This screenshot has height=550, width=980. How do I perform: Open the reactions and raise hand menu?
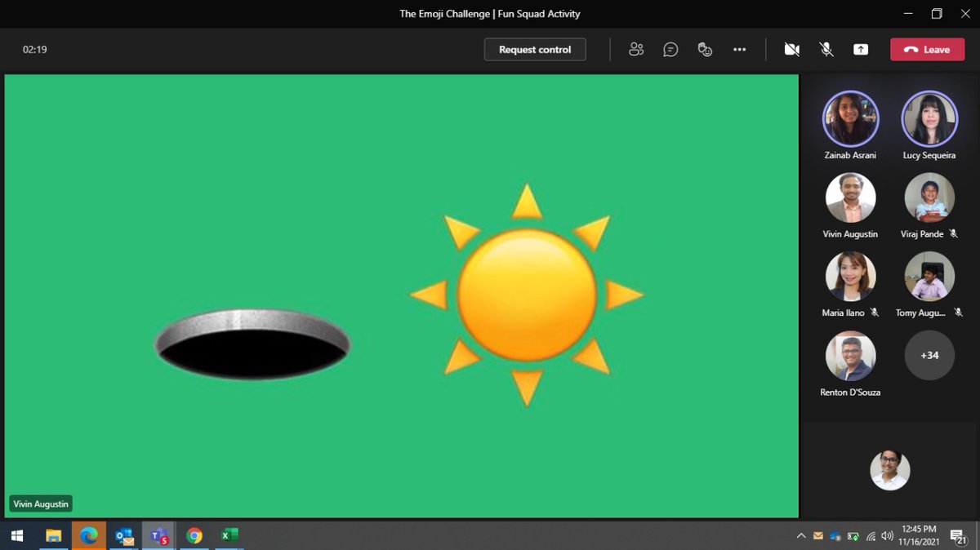705,50
